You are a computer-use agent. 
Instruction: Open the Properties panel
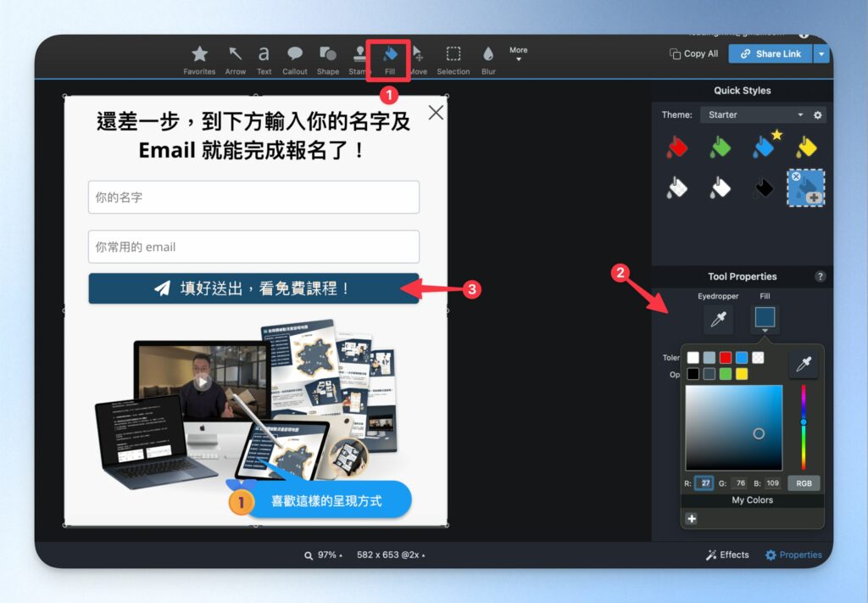pos(793,555)
